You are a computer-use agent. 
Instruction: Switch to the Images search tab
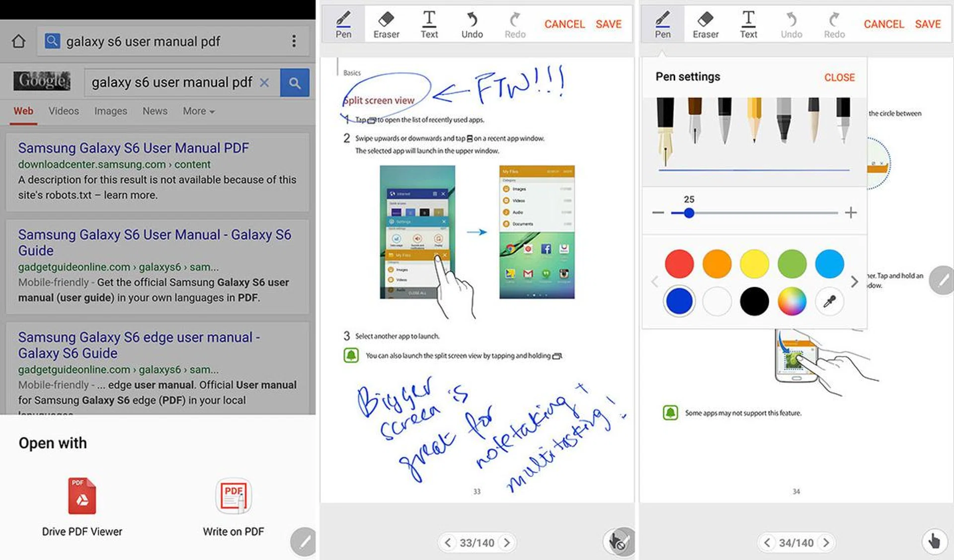(x=110, y=111)
